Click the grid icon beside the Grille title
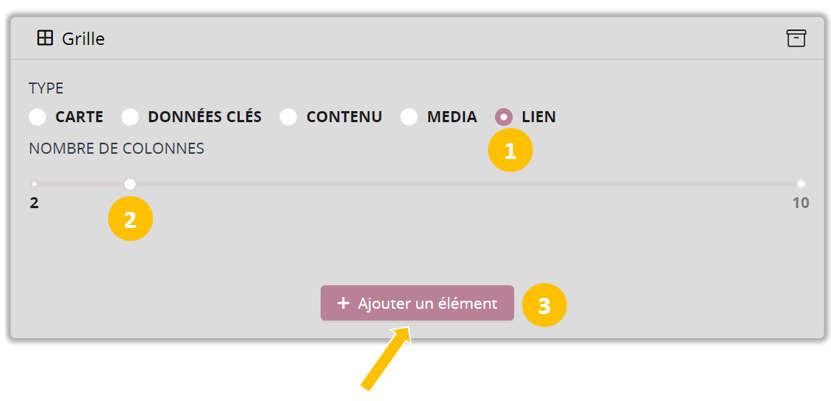The width and height of the screenshot is (831, 401). 44,38
